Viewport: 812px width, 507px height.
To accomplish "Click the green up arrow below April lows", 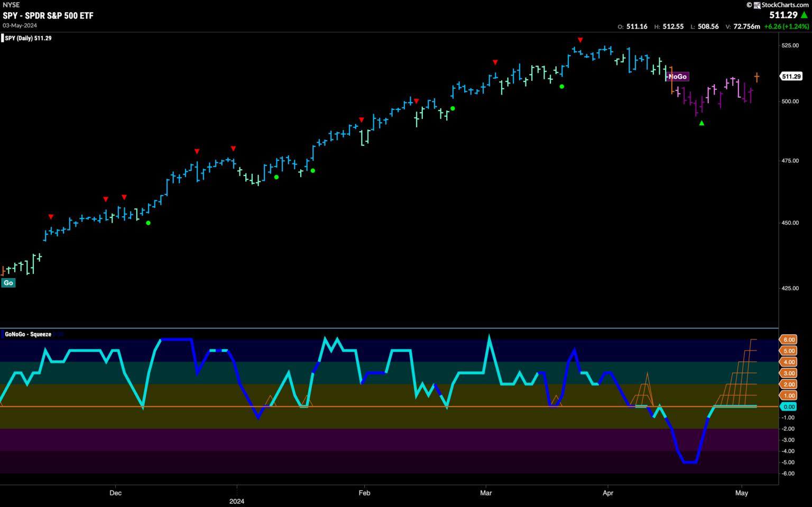I will click(702, 123).
